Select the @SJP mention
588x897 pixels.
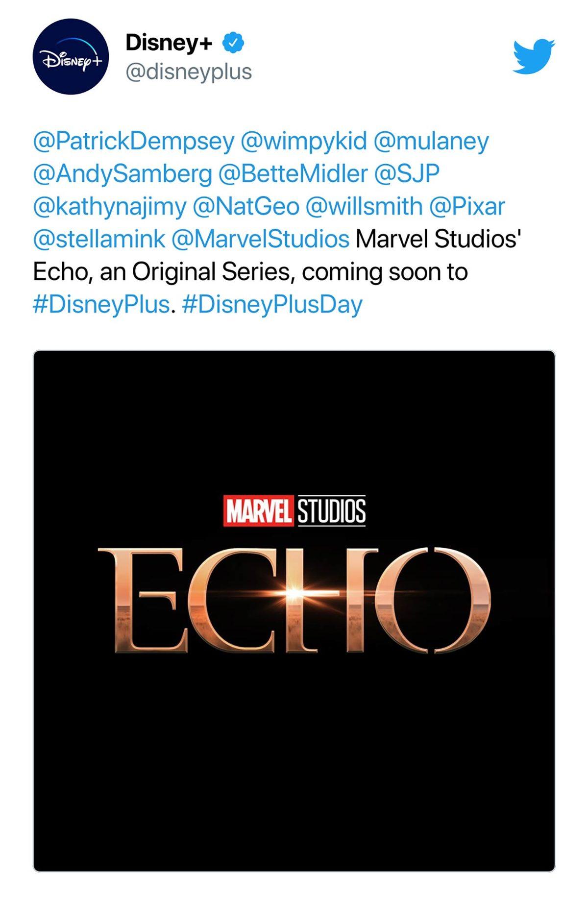point(407,174)
